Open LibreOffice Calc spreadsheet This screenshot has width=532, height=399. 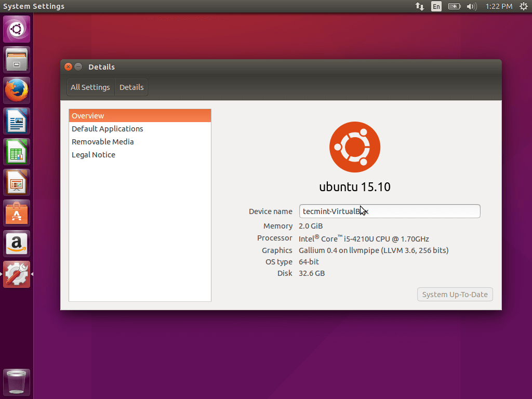(x=17, y=152)
